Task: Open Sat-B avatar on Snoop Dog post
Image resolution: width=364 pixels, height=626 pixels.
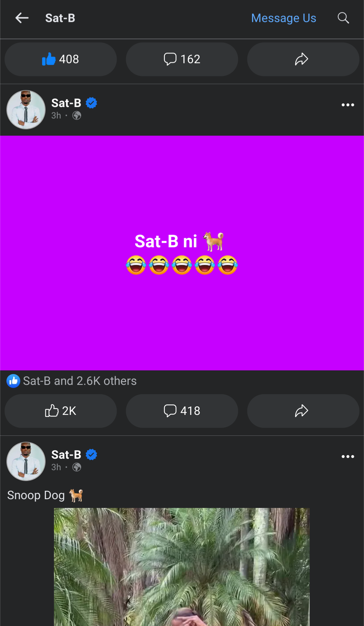Action: point(26,461)
